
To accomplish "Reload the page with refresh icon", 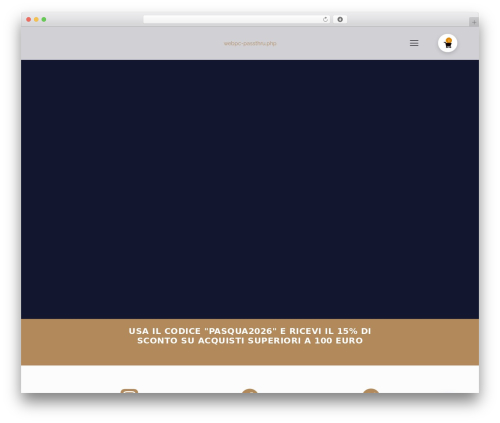I will (x=325, y=20).
